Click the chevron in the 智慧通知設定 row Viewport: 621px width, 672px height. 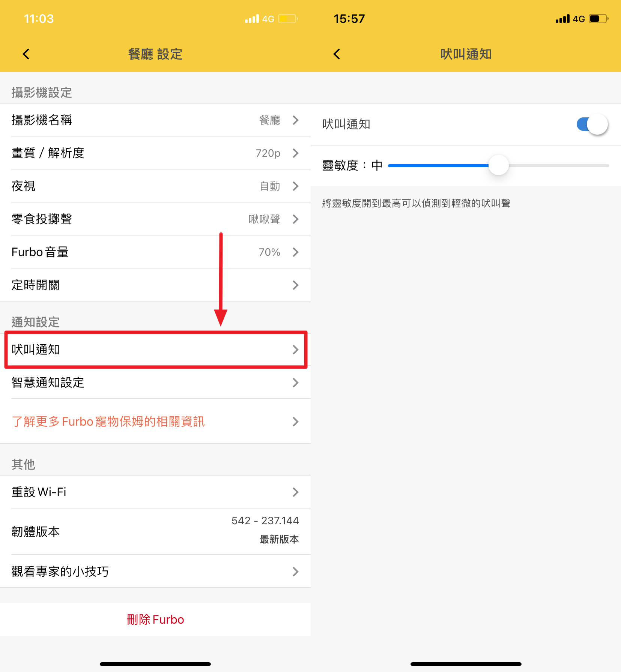296,382
